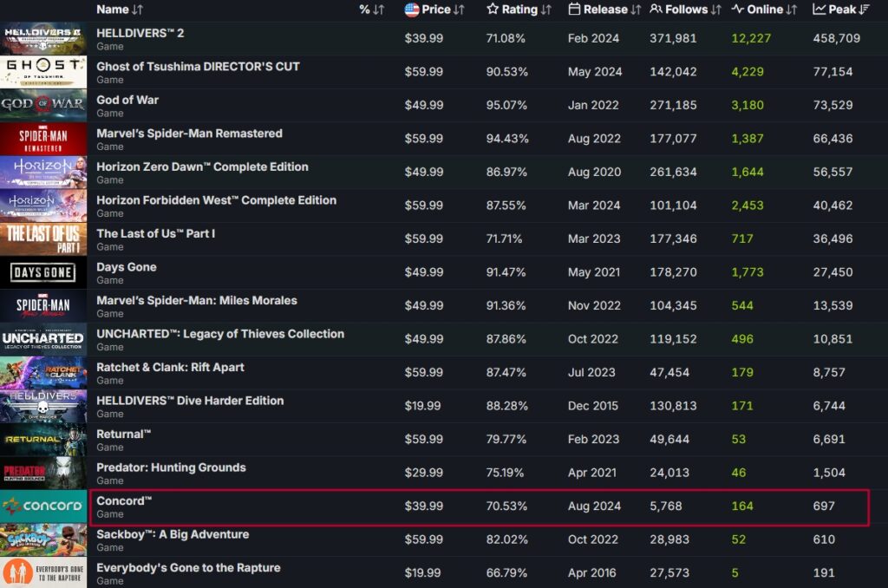
Task: Click the pulse icon beside Online
Action: click(737, 10)
